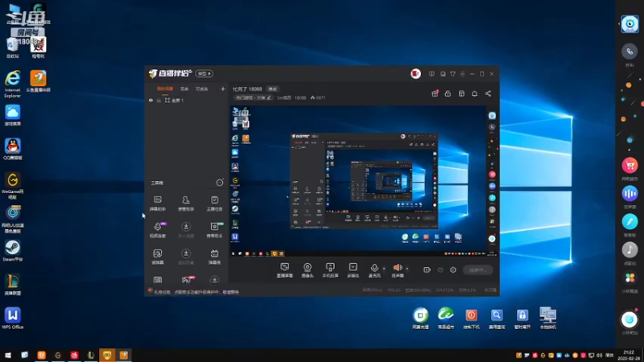This screenshot has width=644, height=362.
Task: Expand the toolbox panel with round button
Action: (x=220, y=183)
